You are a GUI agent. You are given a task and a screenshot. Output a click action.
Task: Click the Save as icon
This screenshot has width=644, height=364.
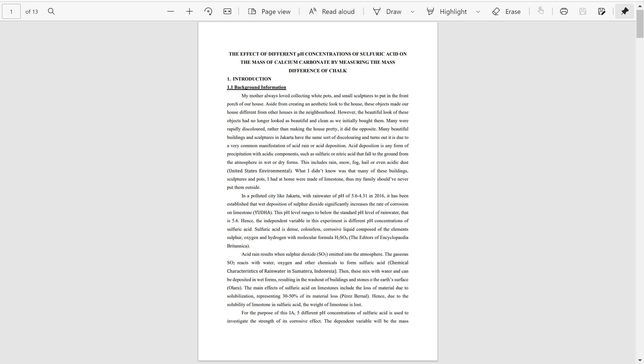point(601,12)
